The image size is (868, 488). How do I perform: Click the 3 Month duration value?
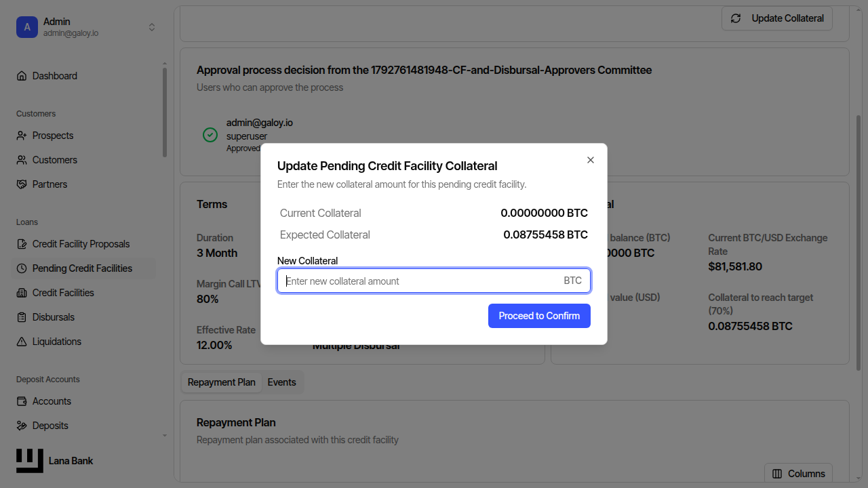tap(217, 253)
